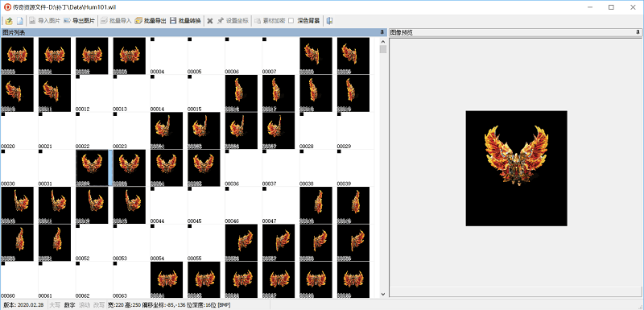Click the 导入图片 import image button

(44, 21)
